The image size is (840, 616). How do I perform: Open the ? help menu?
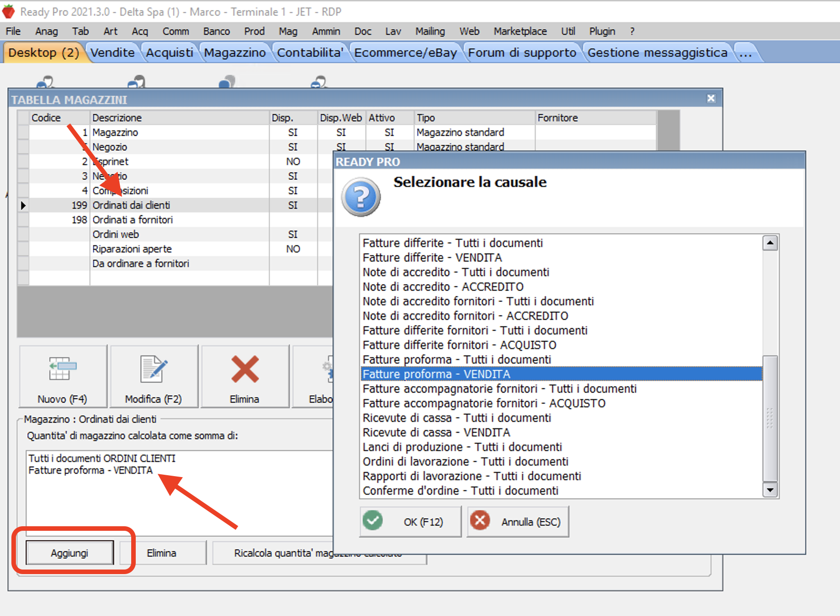tap(632, 31)
